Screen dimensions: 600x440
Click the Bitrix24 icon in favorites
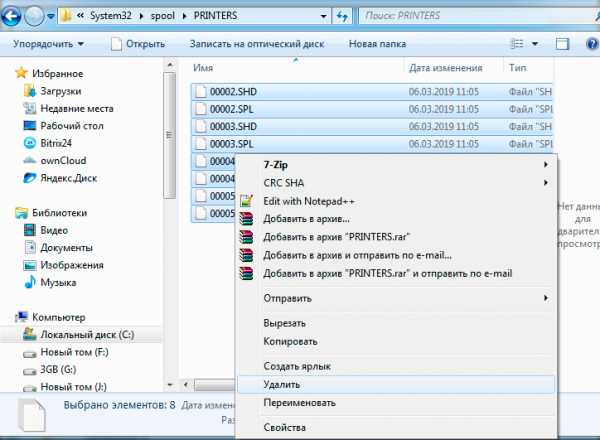tap(29, 143)
